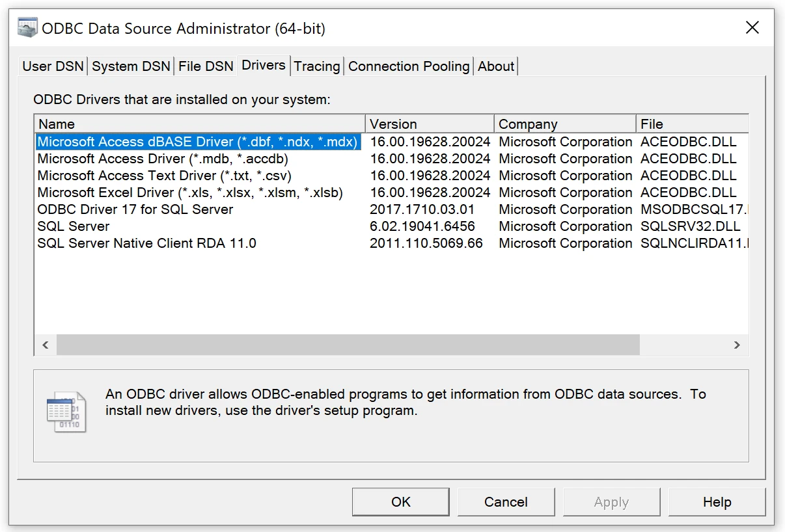The height and width of the screenshot is (532, 785).
Task: Click the File column header
Action: click(693, 124)
